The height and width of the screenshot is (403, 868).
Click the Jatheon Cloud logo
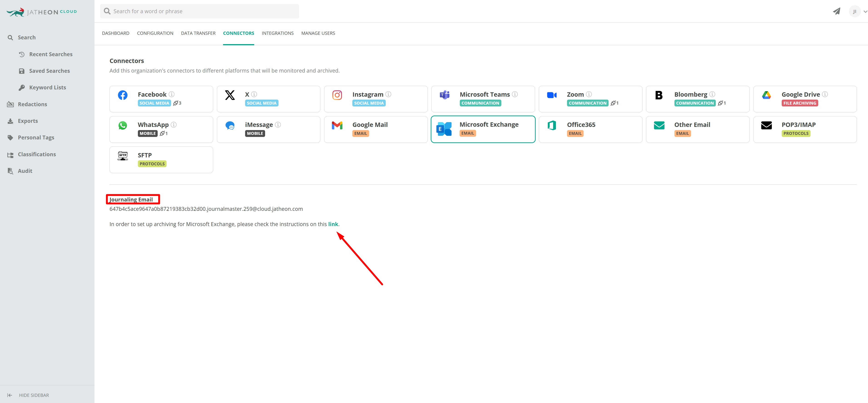42,12
